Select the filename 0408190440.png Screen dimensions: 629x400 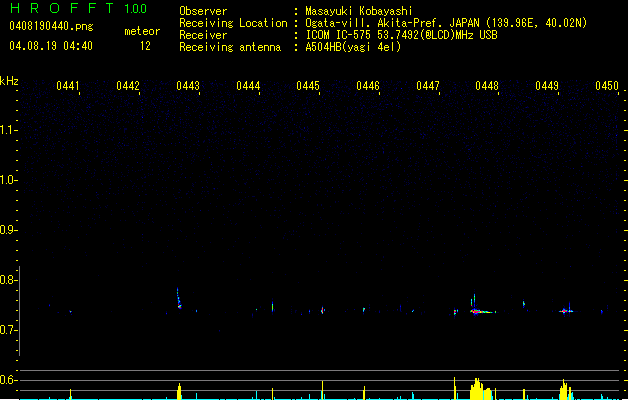click(x=51, y=26)
